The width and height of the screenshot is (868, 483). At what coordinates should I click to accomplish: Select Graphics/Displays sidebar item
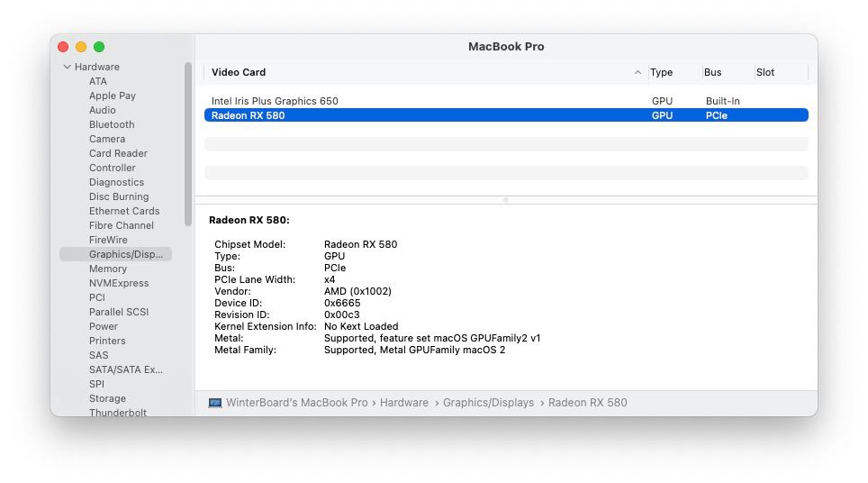point(115,254)
